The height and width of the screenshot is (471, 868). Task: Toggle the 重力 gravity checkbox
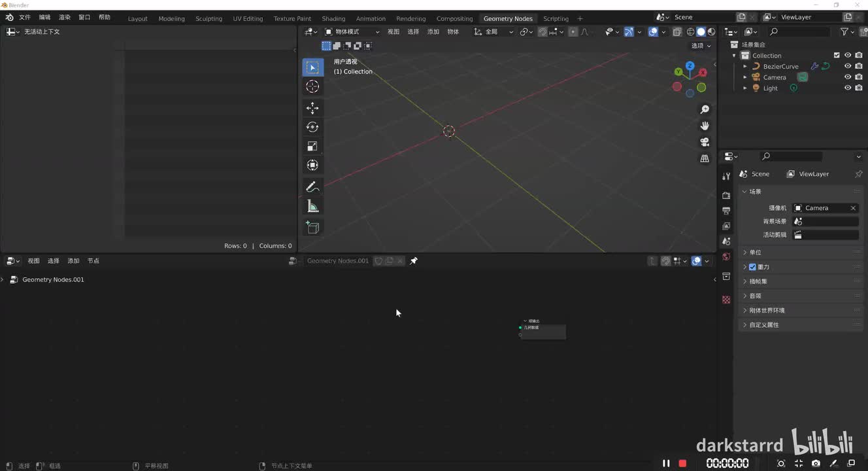[x=752, y=267]
